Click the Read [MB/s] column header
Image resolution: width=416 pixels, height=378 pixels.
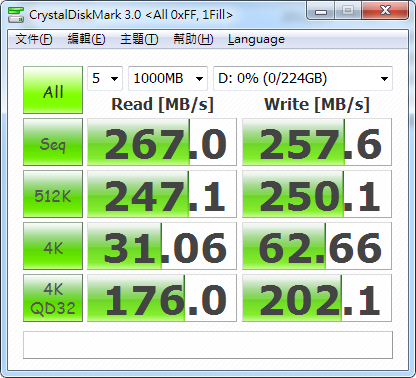[162, 105]
